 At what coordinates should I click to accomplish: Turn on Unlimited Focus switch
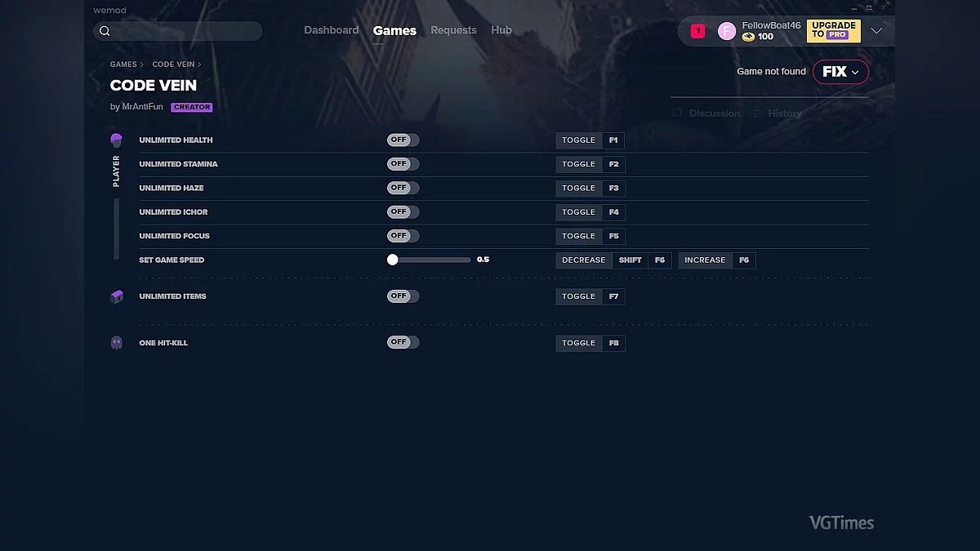coord(403,236)
